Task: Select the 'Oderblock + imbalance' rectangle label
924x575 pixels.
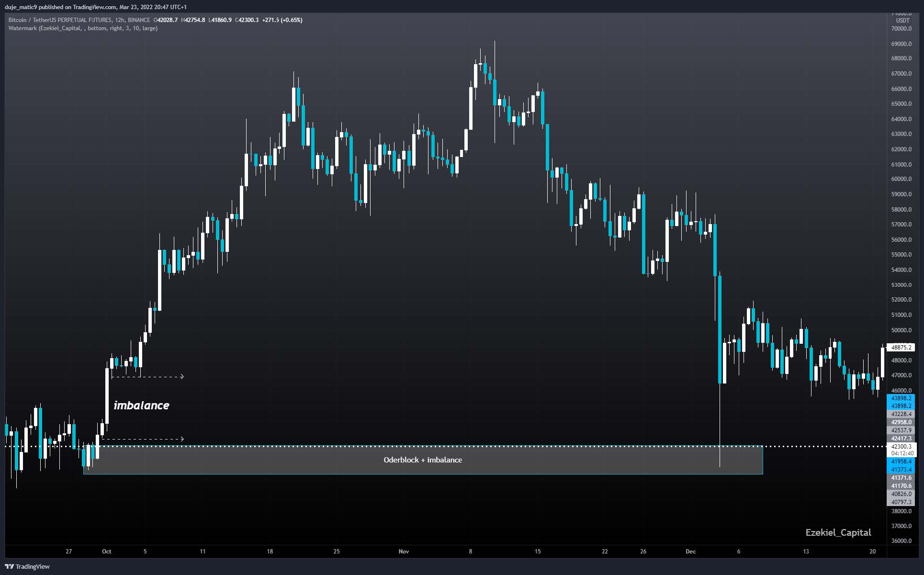Action: point(423,460)
